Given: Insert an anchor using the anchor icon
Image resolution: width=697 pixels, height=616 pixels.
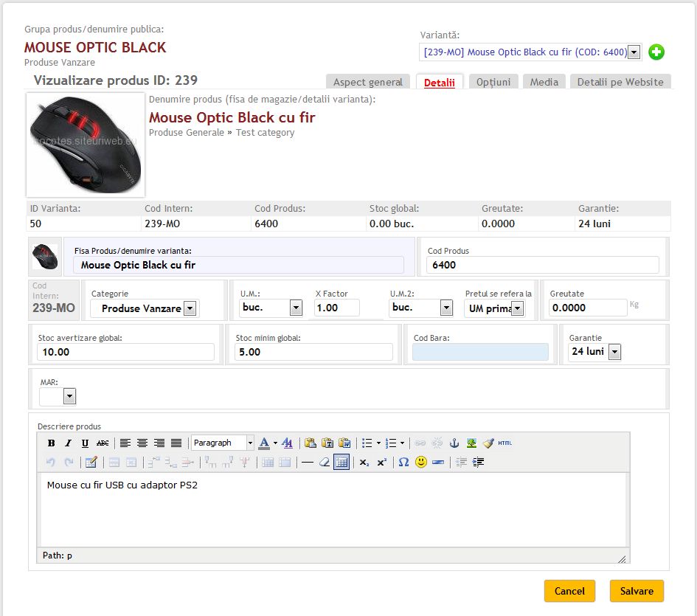Looking at the screenshot, I should [x=454, y=443].
